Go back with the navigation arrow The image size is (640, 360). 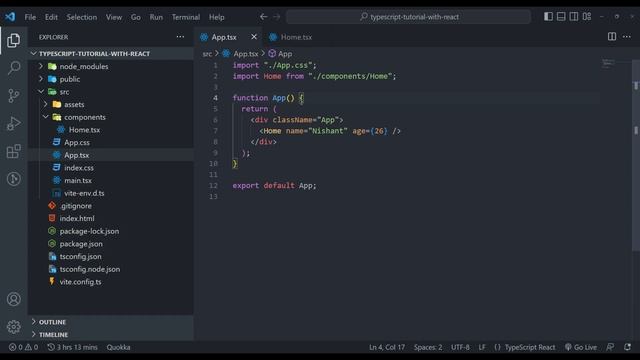(x=264, y=17)
